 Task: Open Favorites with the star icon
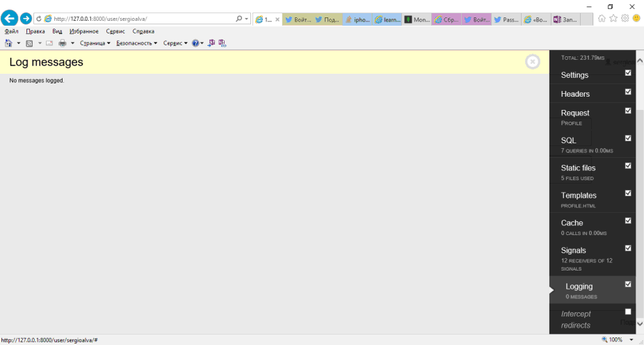point(613,19)
